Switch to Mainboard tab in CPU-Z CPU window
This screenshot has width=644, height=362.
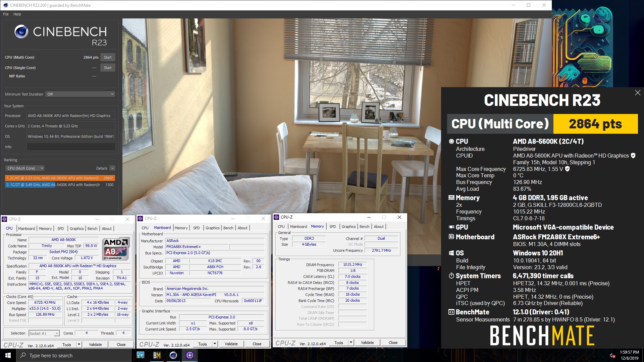(26, 229)
